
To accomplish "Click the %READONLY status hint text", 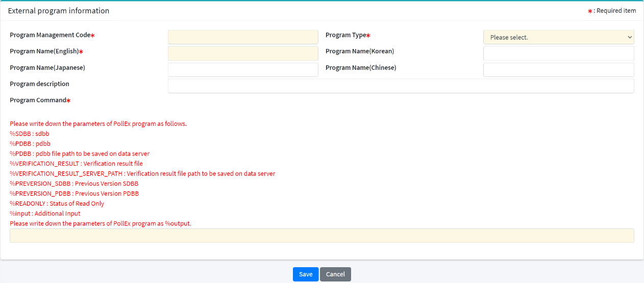I will (x=57, y=203).
